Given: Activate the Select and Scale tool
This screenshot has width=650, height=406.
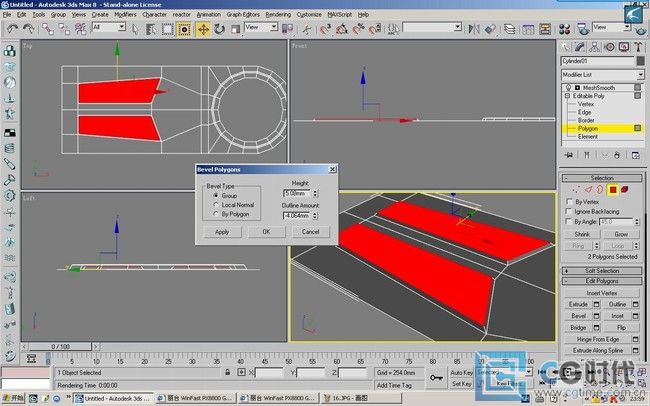Looking at the screenshot, I should pos(235,29).
